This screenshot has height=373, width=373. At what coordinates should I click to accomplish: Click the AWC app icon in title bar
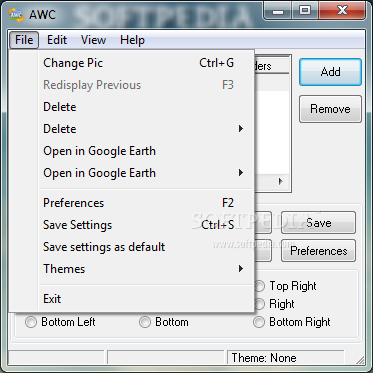(16, 15)
